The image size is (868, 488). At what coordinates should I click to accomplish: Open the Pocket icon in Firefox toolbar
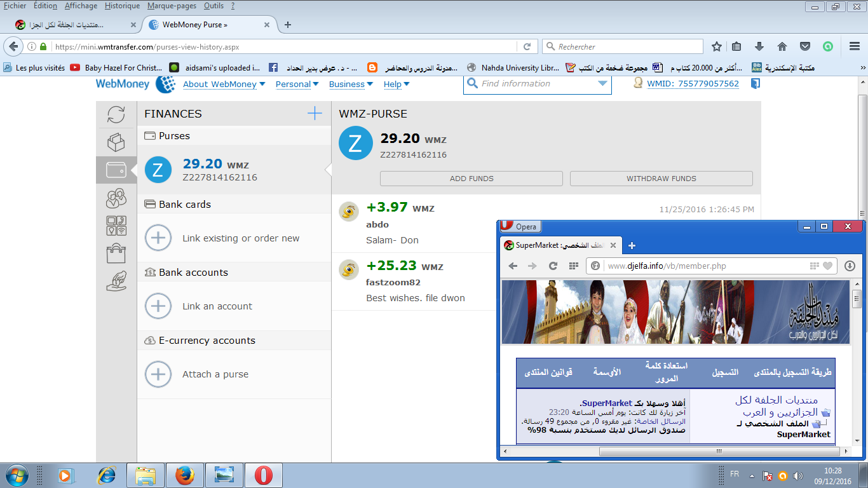tap(805, 46)
